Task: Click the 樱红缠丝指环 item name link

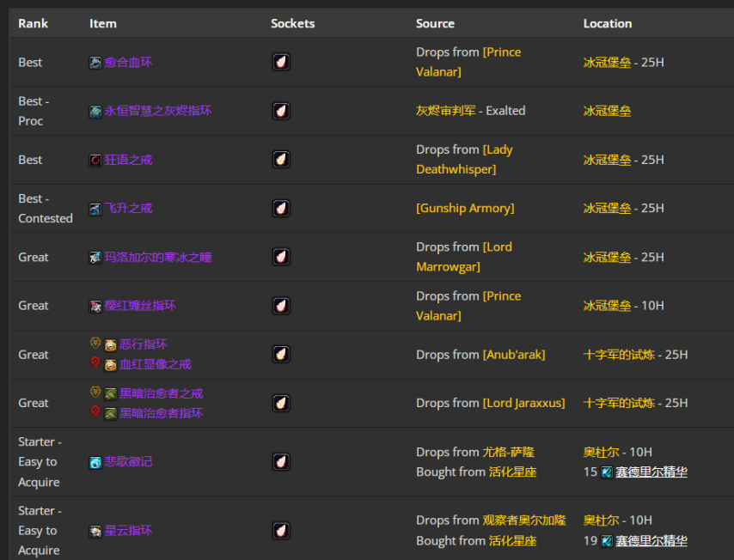Action: tap(140, 306)
